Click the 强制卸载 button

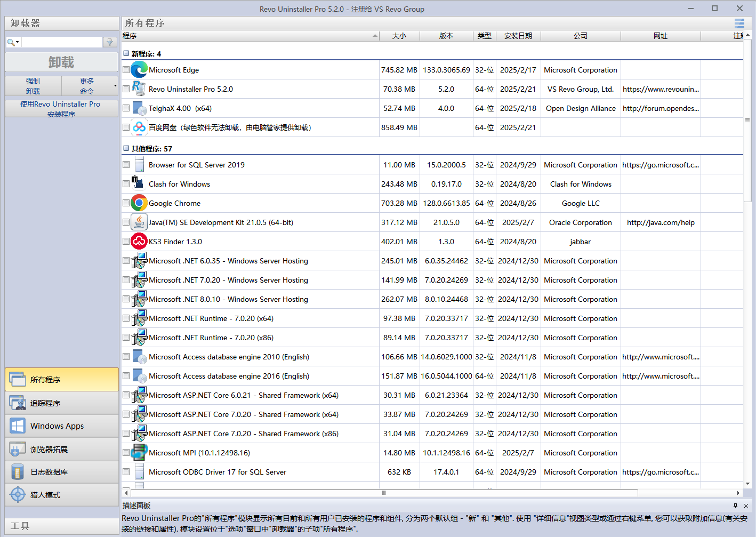[x=33, y=86]
